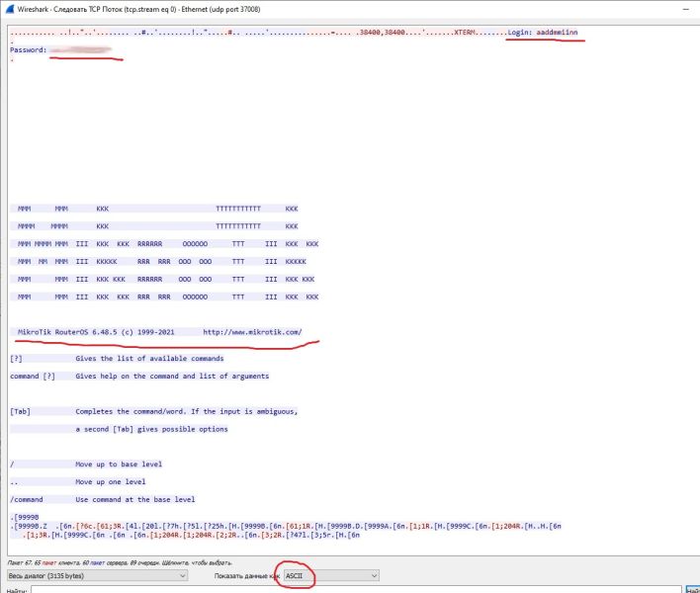Click the 'Password:' line in stream
This screenshot has height=593, width=700.
(60, 50)
